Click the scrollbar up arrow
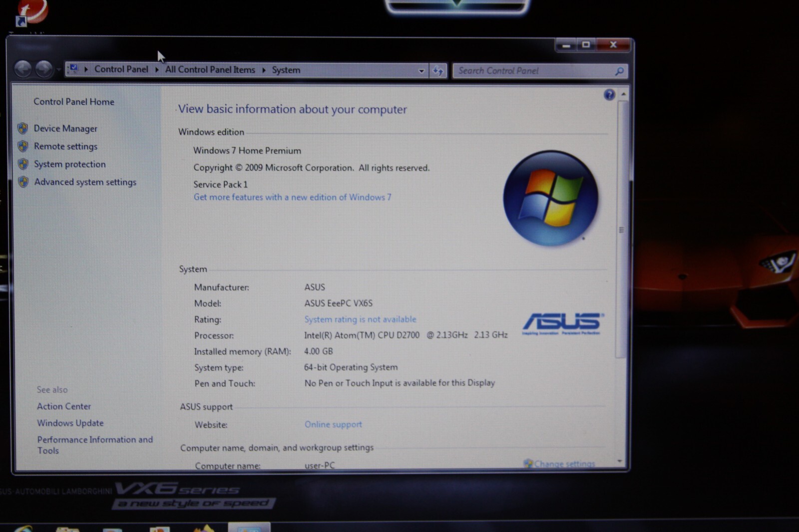Screen dimensions: 799x532 (623, 94)
